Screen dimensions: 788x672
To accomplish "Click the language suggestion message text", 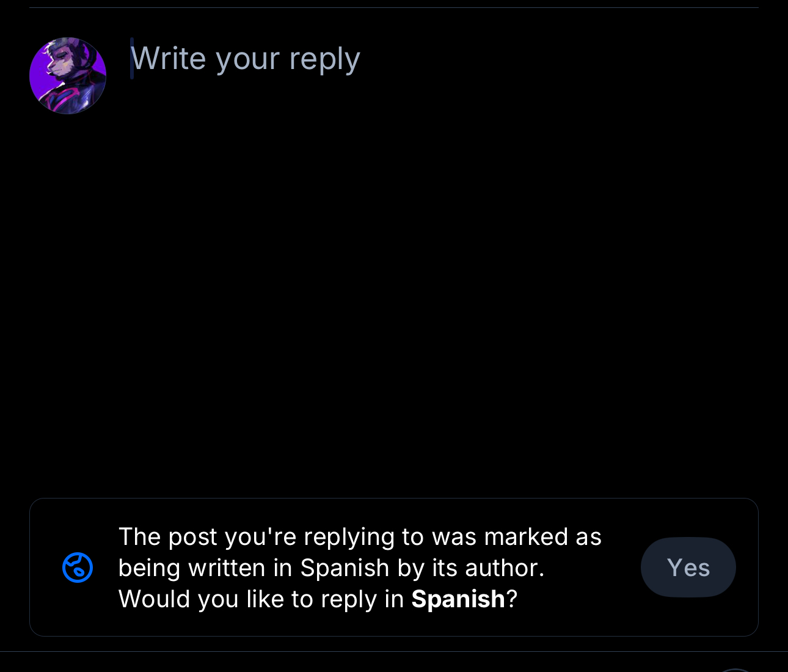I will click(x=360, y=568).
